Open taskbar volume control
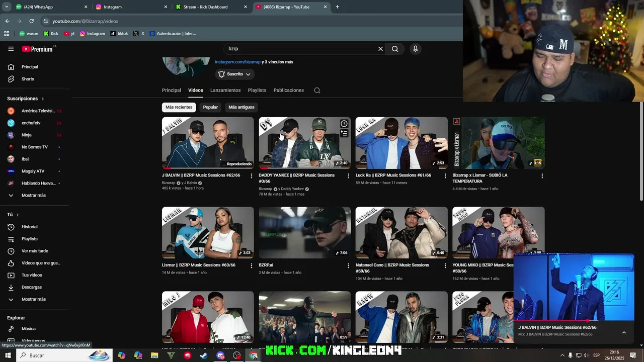Image resolution: width=644 pixels, height=362 pixels. [x=586, y=355]
